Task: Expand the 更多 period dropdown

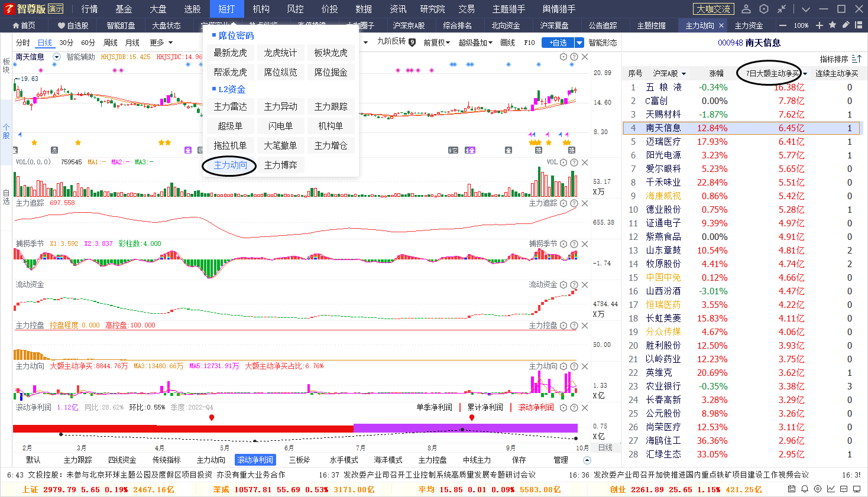Action: tap(161, 43)
